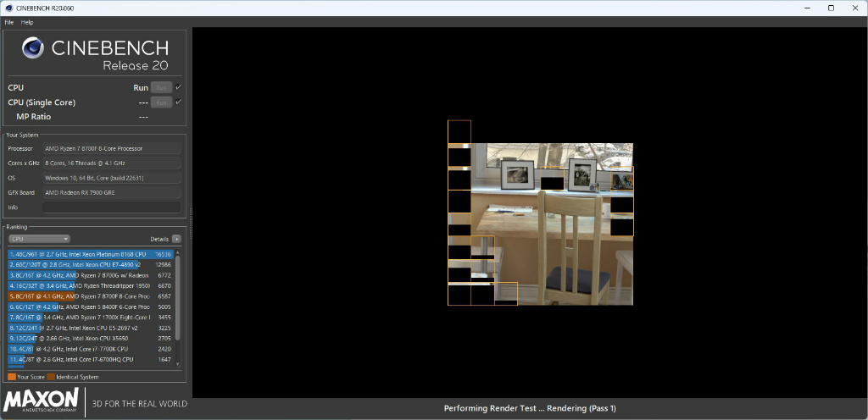Select the Ryzen 7 8700F ranking entry
The width and height of the screenshot is (868, 420).
(91, 296)
